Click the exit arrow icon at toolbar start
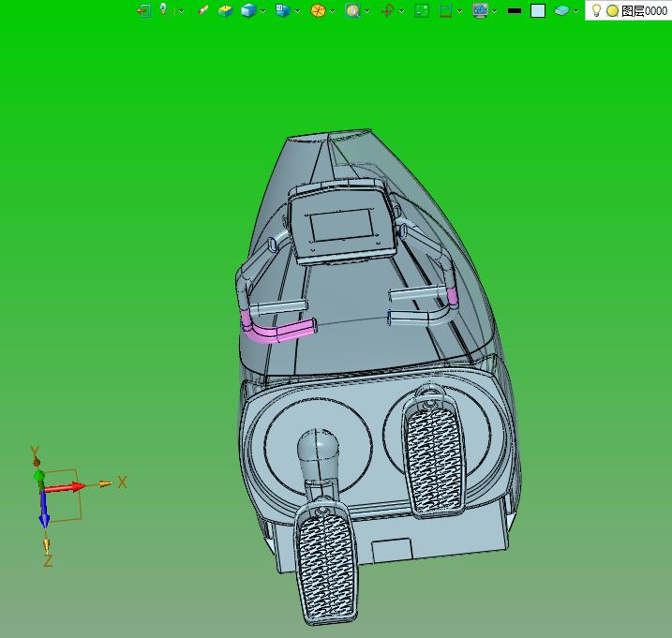This screenshot has height=638, width=672. tap(144, 10)
